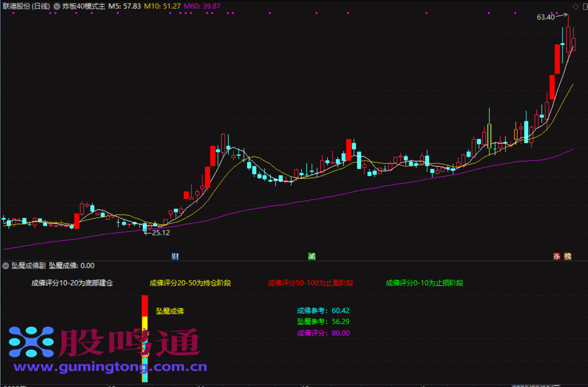Viewport: 588px width, 387px height.
Task: Select the 成佛评分50-100为止盈阶段 red legend text
Action: (310, 283)
